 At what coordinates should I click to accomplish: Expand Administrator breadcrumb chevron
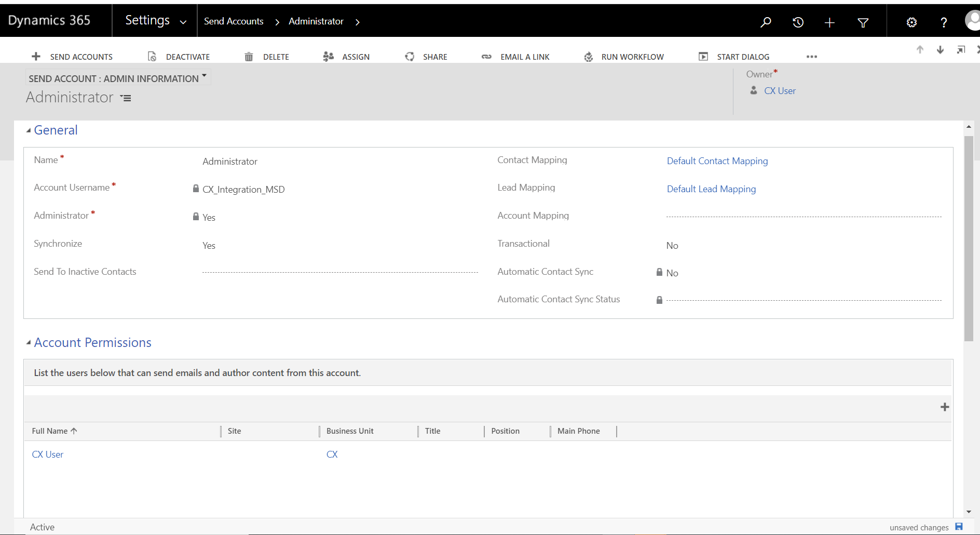click(x=357, y=22)
